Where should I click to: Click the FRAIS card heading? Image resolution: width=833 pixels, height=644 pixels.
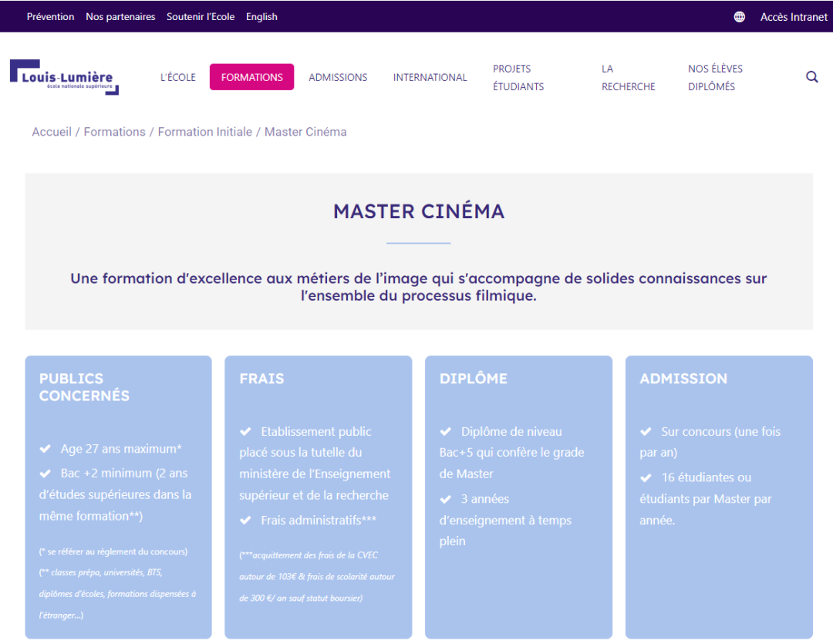click(261, 379)
